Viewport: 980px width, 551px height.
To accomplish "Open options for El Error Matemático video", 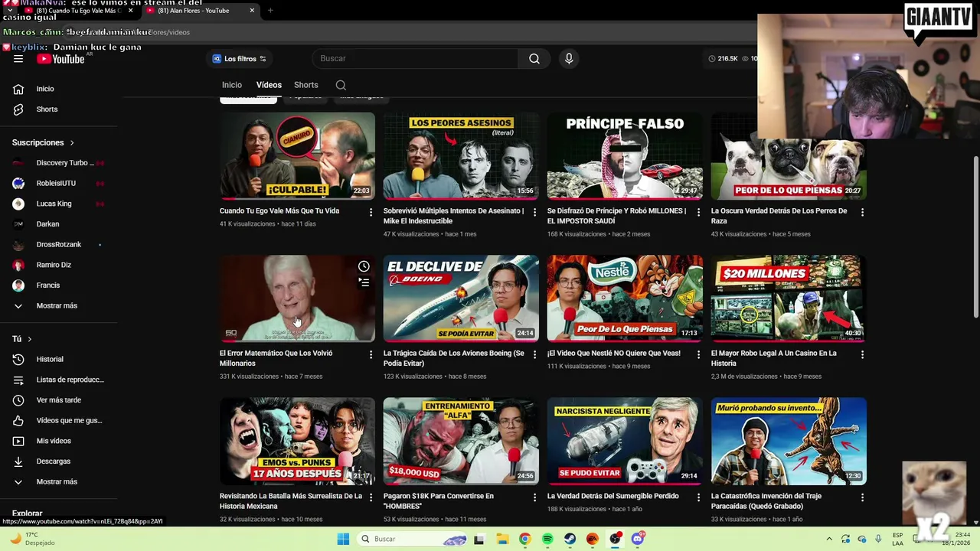I will 371,354.
